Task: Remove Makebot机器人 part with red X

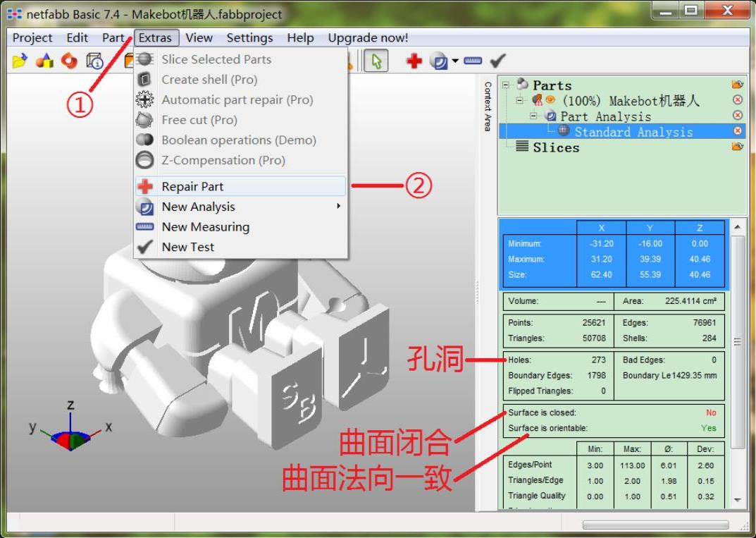Action: (737, 100)
